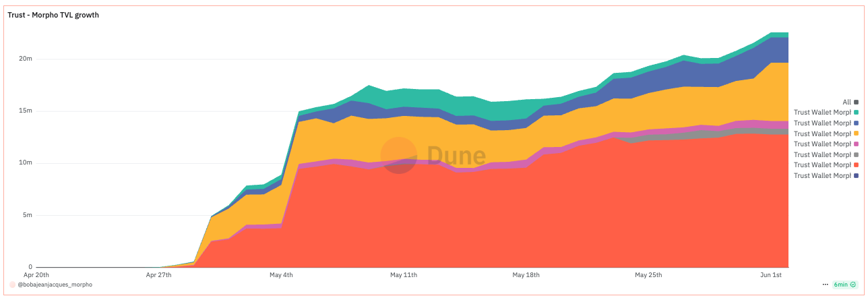Select the Apr 27th x-axis label
The image size is (868, 296).
click(158, 275)
